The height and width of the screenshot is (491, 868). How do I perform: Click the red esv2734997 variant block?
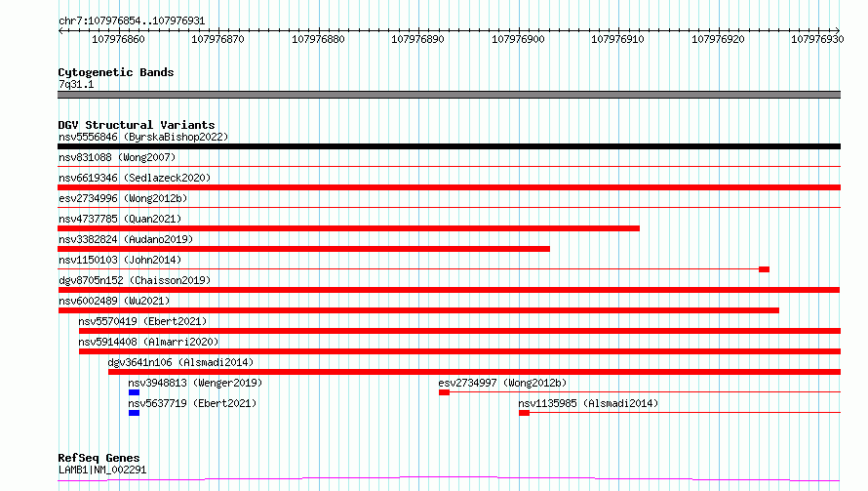444,392
